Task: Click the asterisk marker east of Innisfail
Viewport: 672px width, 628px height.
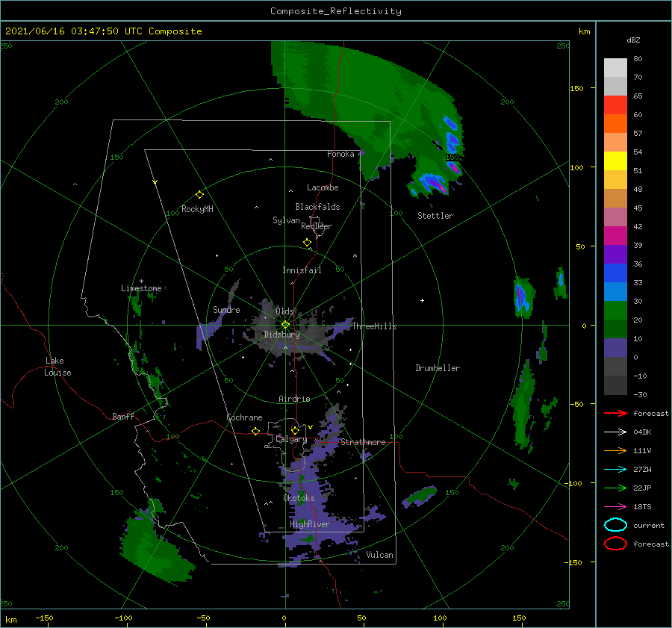Action: [355, 256]
